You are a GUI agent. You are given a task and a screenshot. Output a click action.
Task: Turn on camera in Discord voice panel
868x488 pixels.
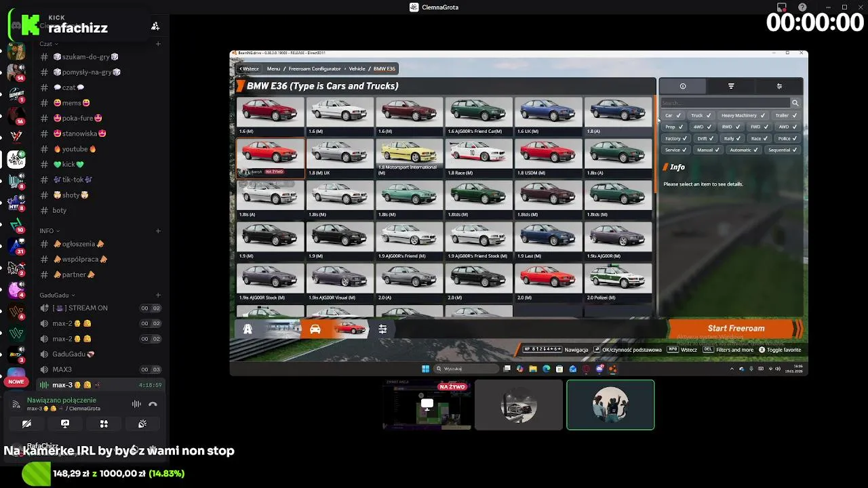(x=26, y=424)
